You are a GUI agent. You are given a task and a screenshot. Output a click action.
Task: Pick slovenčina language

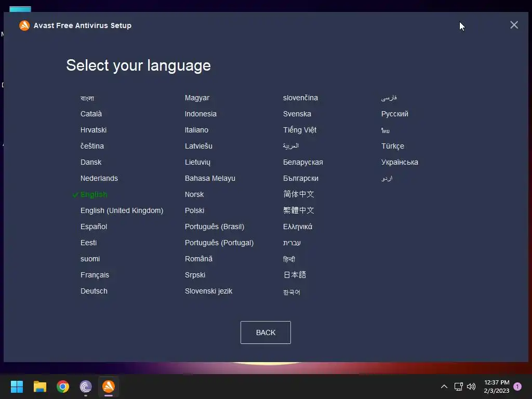pos(300,98)
